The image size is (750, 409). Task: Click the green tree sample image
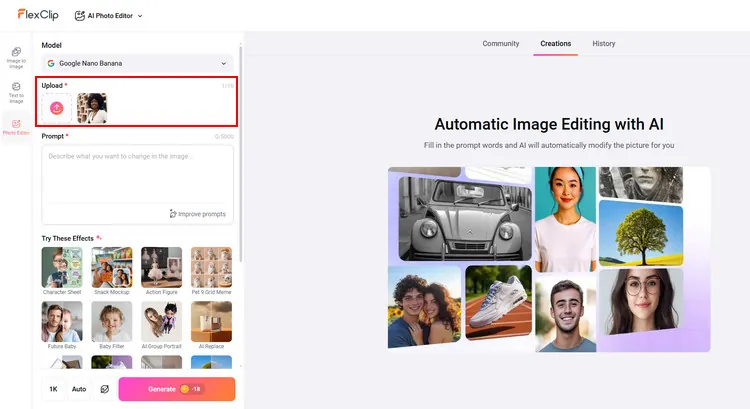[641, 233]
